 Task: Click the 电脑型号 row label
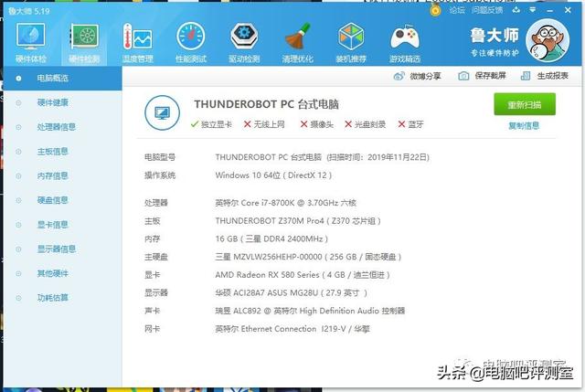(x=160, y=157)
